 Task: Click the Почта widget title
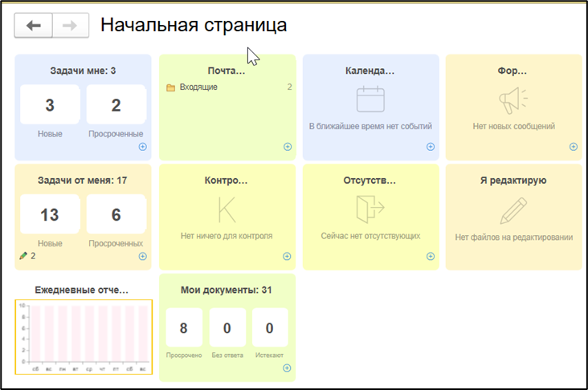tap(227, 71)
